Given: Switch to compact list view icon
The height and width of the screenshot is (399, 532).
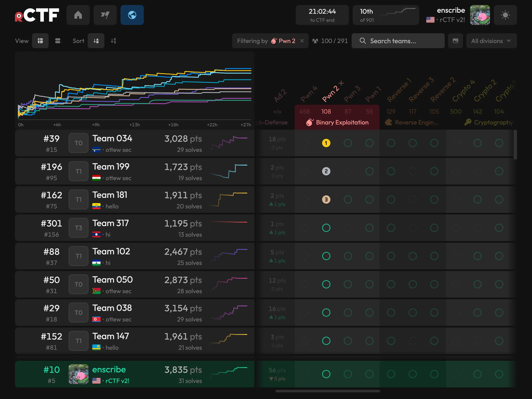Looking at the screenshot, I should (58, 41).
